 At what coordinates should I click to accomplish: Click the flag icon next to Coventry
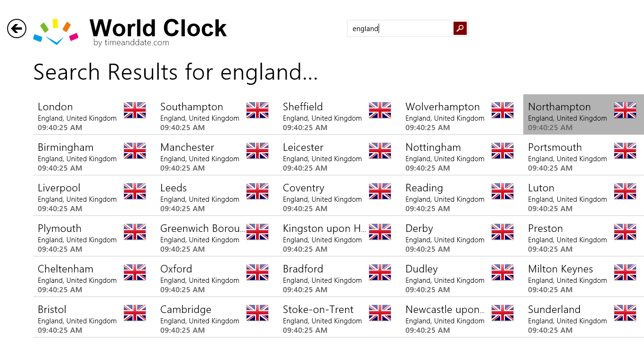(x=380, y=191)
